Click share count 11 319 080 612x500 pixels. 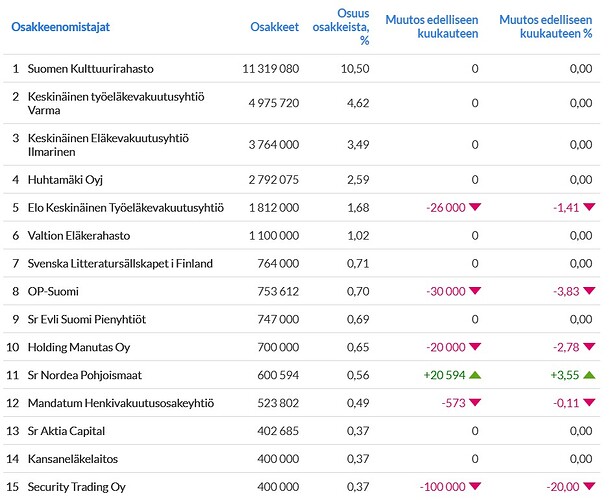270,69
